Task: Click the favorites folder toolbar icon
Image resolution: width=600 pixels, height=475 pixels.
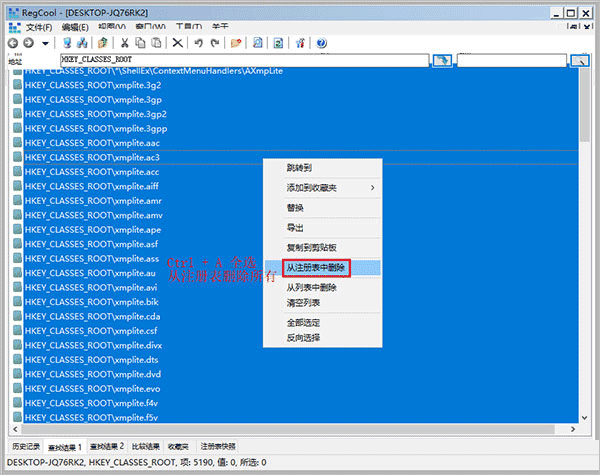Action: pos(236,43)
